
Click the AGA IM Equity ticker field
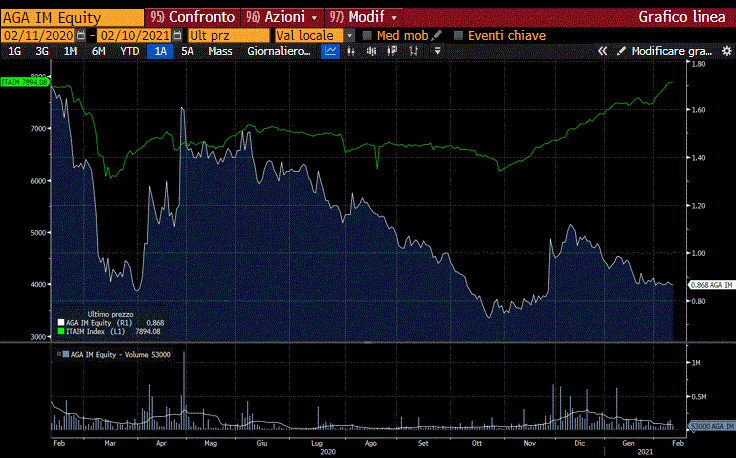point(70,17)
